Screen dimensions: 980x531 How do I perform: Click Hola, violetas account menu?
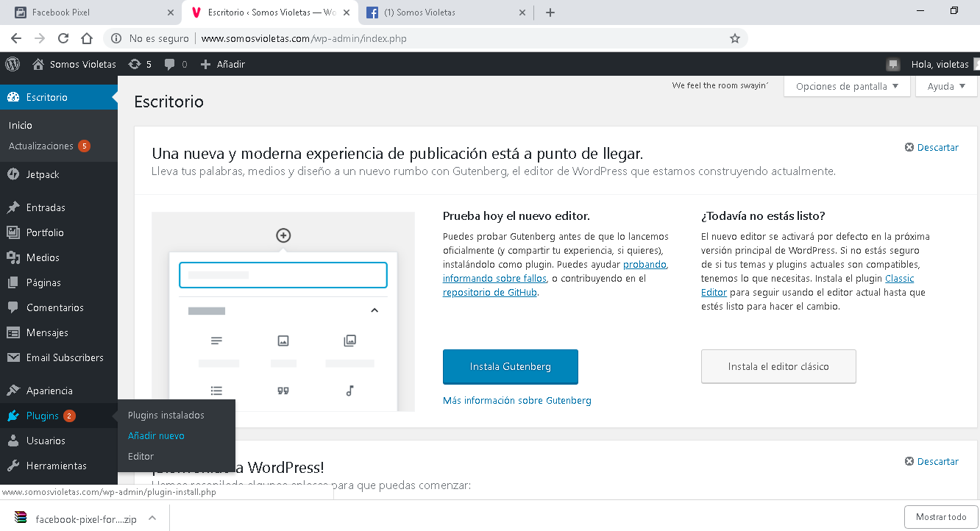point(940,64)
